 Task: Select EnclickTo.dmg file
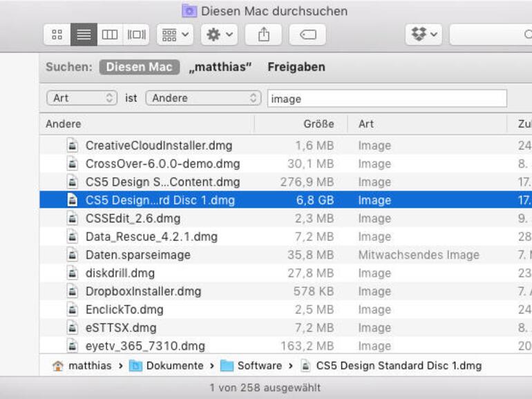124,309
